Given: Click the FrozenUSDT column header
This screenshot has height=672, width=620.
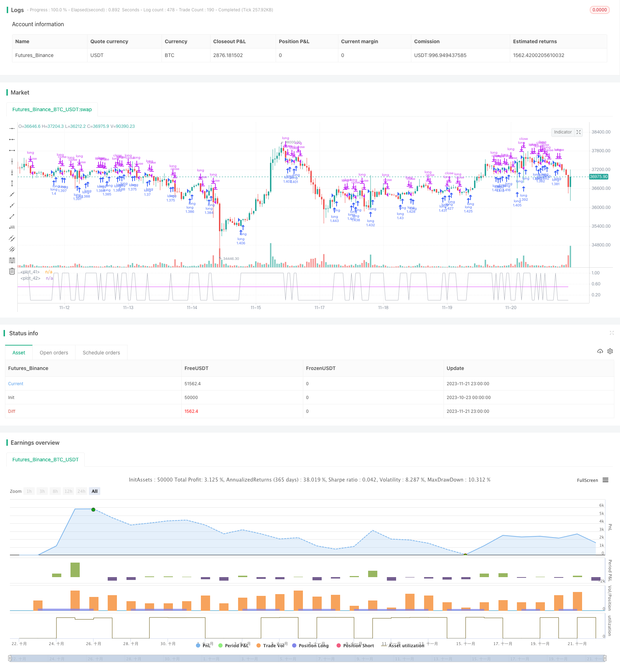Looking at the screenshot, I should point(321,368).
